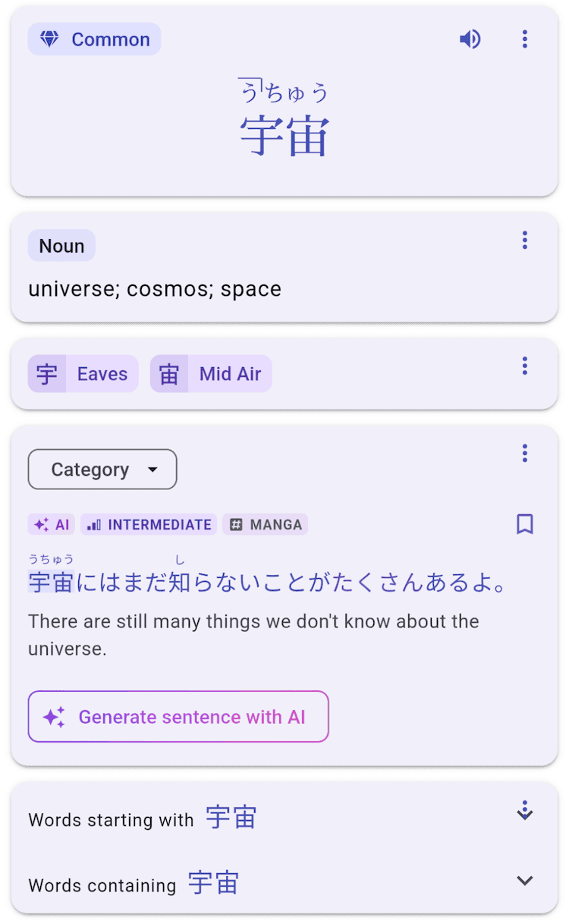
Task: Click the sparkle icon on Generate sentence button
Action: tap(54, 717)
